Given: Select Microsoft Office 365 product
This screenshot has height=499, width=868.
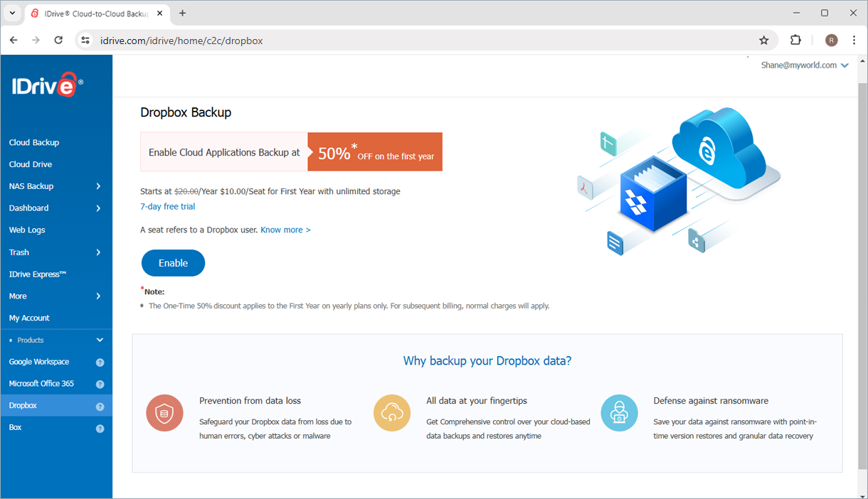Looking at the screenshot, I should pyautogui.click(x=41, y=384).
